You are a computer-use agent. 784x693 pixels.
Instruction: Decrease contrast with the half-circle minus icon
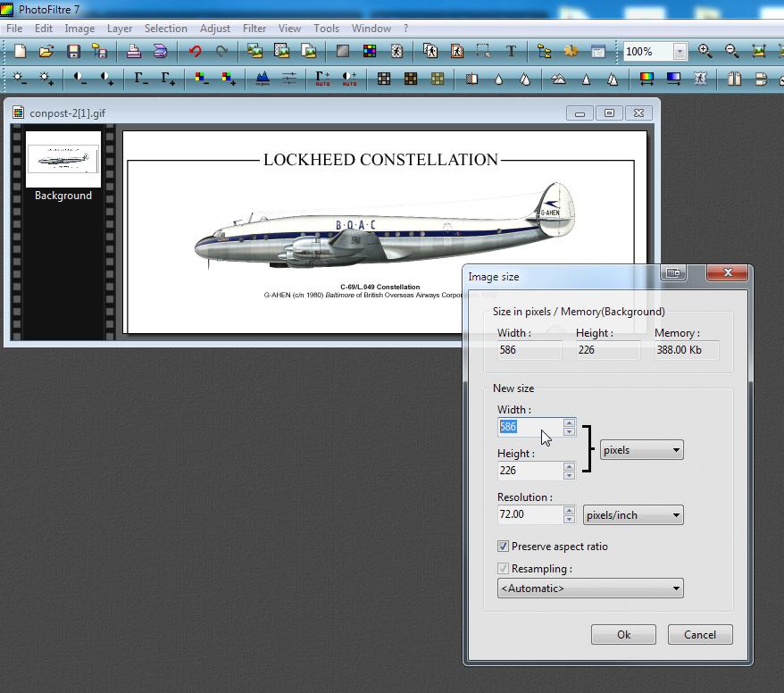[x=79, y=79]
